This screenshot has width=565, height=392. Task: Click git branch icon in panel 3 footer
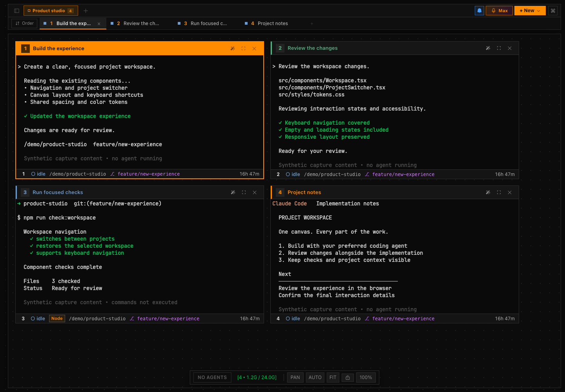pyautogui.click(x=132, y=319)
